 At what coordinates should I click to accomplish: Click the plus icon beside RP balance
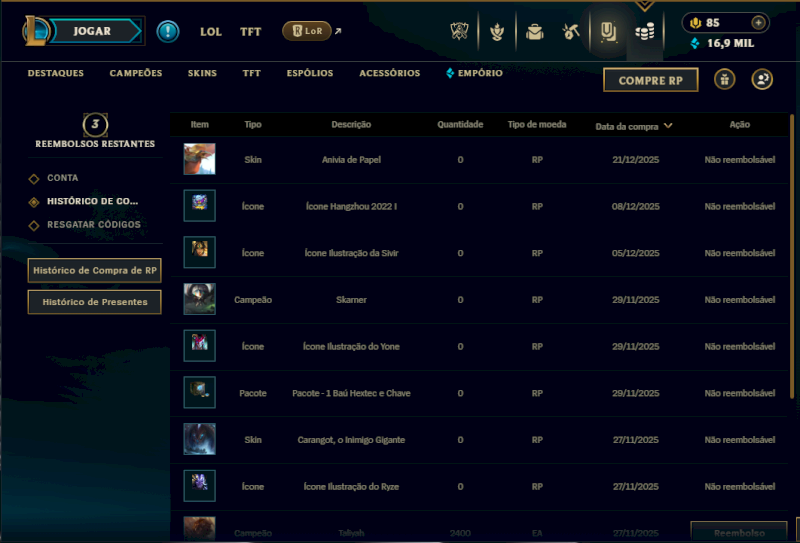(x=758, y=22)
